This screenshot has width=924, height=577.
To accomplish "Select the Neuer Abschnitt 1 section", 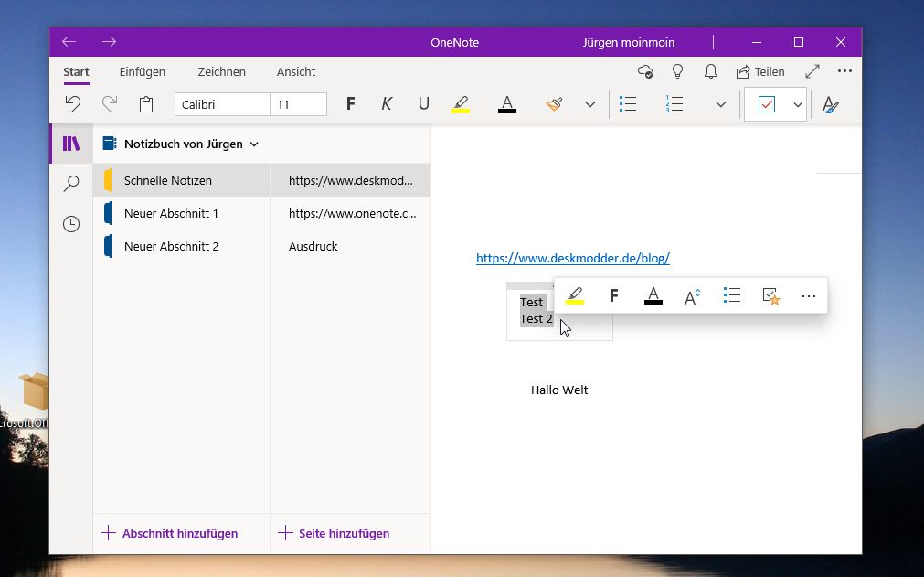I will click(x=181, y=213).
